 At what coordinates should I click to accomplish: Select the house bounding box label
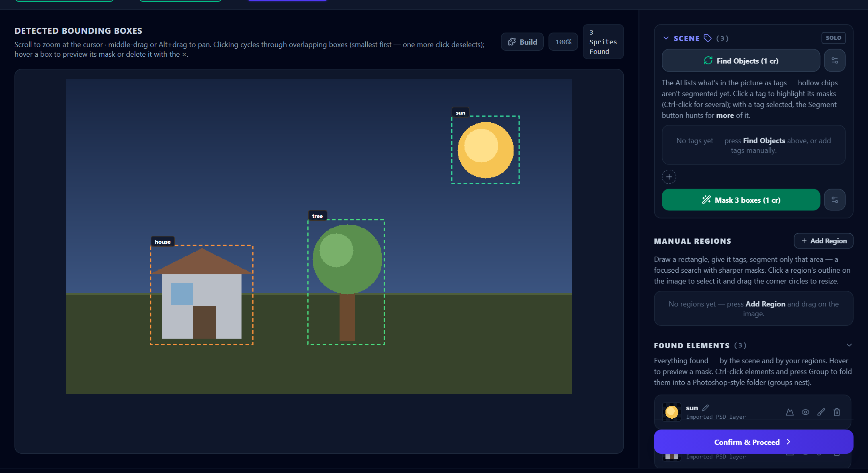pos(163,242)
